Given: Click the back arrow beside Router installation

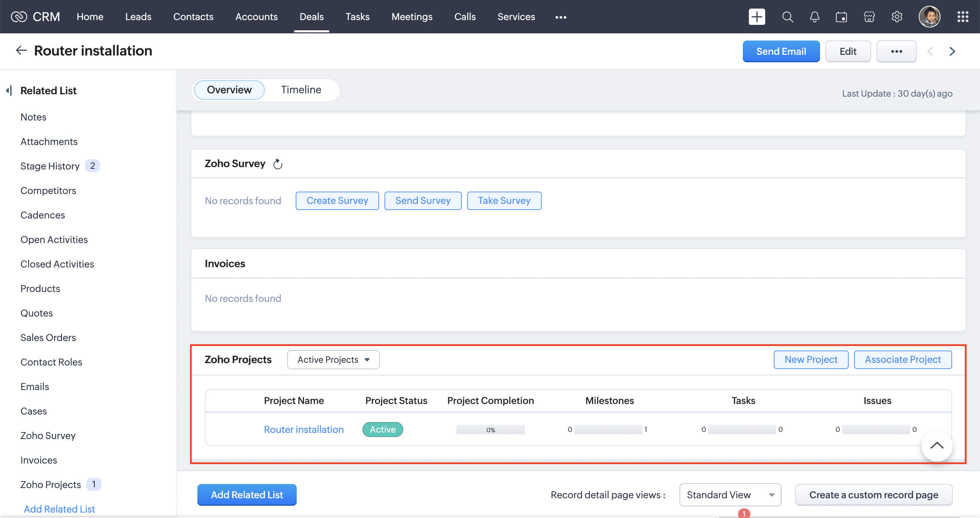Looking at the screenshot, I should coord(21,51).
